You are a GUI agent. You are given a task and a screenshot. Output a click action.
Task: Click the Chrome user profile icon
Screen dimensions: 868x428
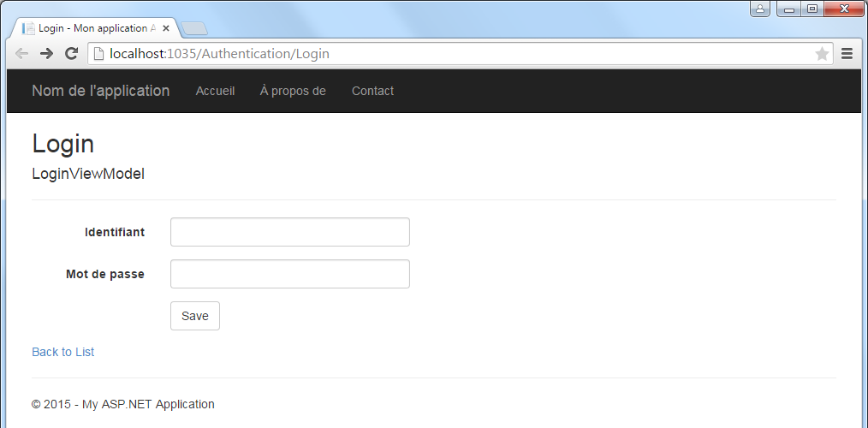[x=760, y=9]
